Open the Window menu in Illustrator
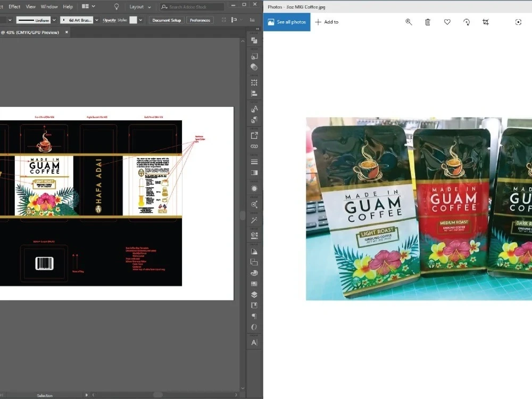 (x=49, y=6)
